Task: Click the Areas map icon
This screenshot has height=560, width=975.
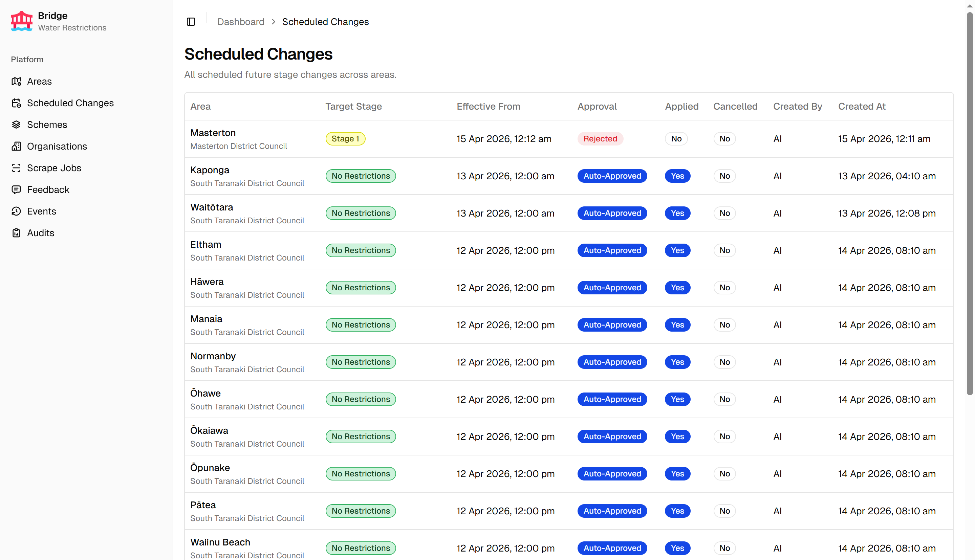Action: (16, 81)
